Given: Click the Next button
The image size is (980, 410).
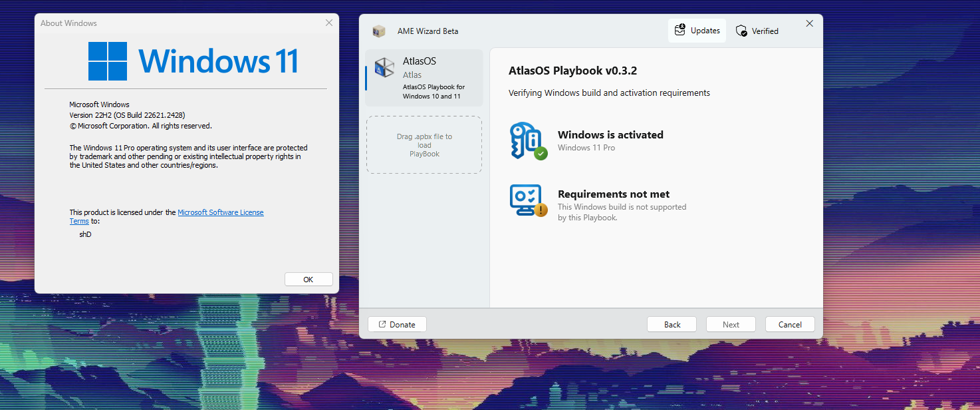Looking at the screenshot, I should (731, 325).
